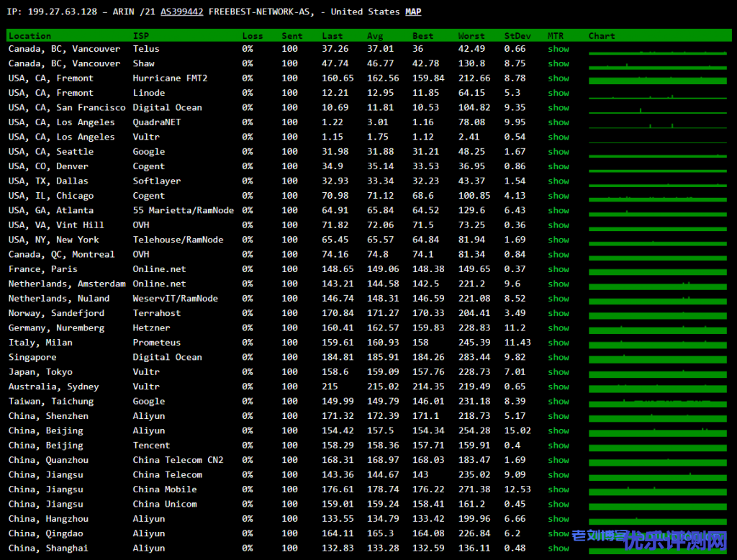
Task: Click the latency chart for Montreal OVH
Action: coord(657,255)
